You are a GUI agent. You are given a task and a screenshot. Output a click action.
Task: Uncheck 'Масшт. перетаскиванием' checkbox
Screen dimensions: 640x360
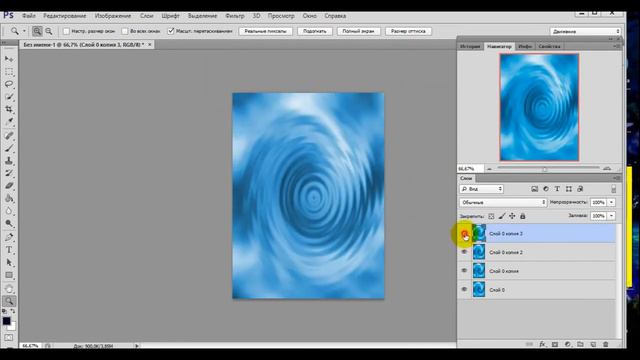pos(171,31)
